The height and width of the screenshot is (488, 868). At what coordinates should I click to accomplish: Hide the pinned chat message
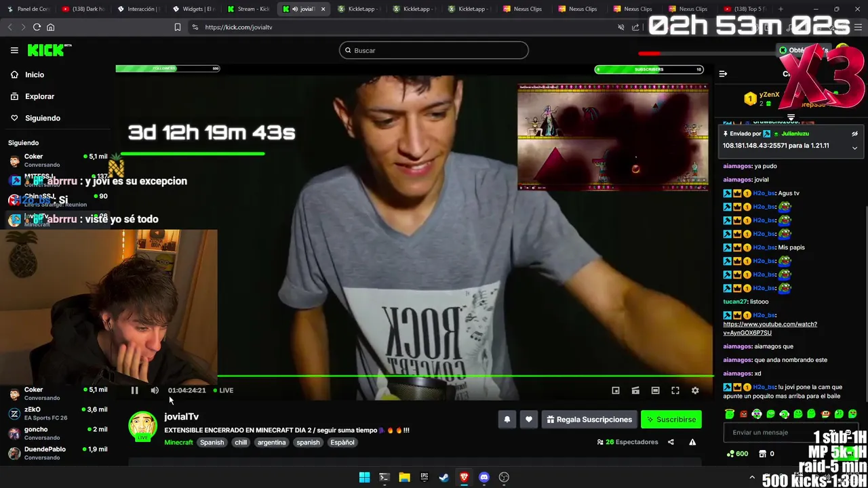click(x=854, y=134)
